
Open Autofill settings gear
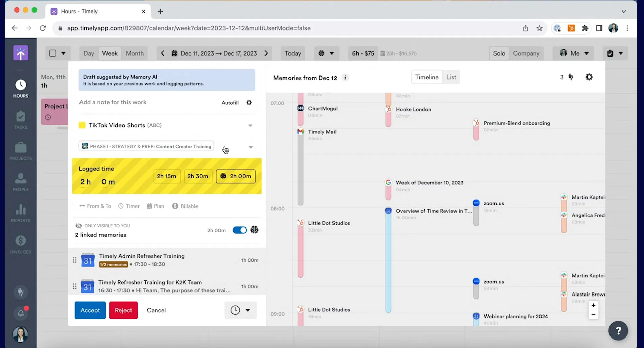(x=249, y=103)
